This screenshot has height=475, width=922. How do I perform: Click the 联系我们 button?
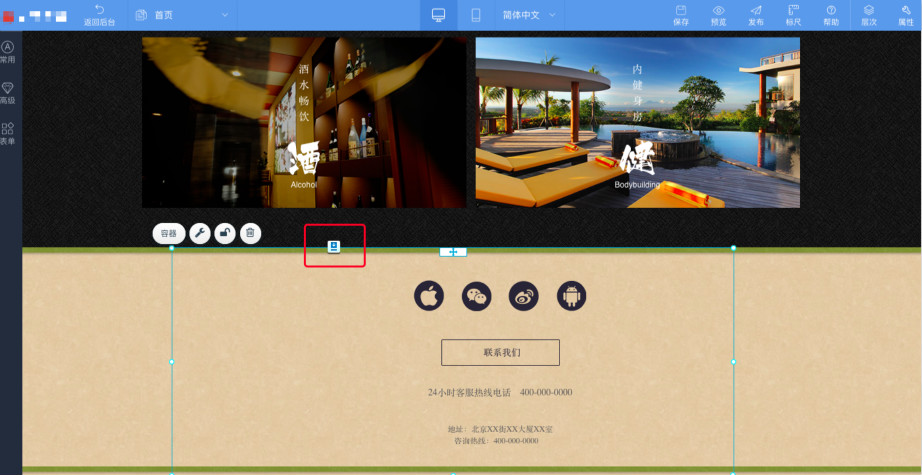click(500, 352)
